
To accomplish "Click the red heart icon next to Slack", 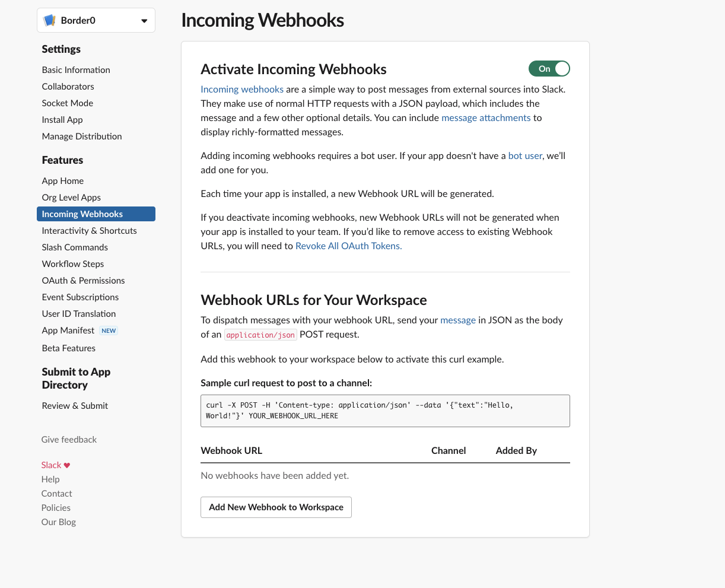I will [x=67, y=465].
